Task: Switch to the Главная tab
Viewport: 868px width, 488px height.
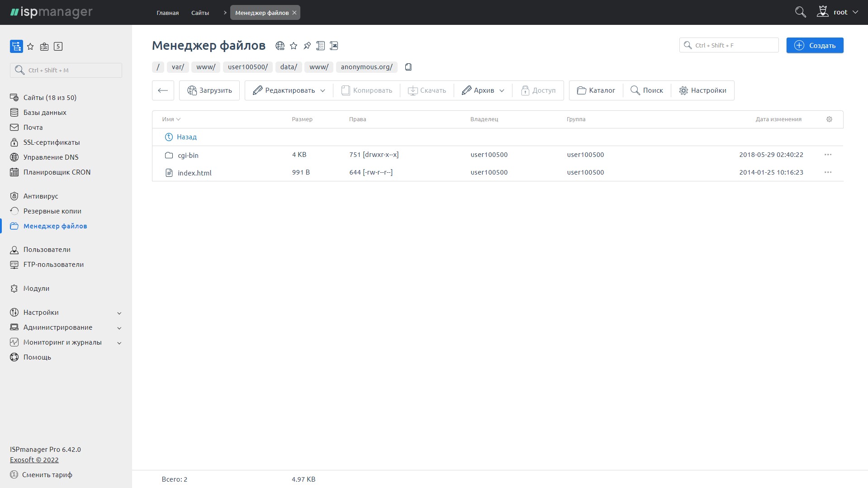Action: pos(167,13)
